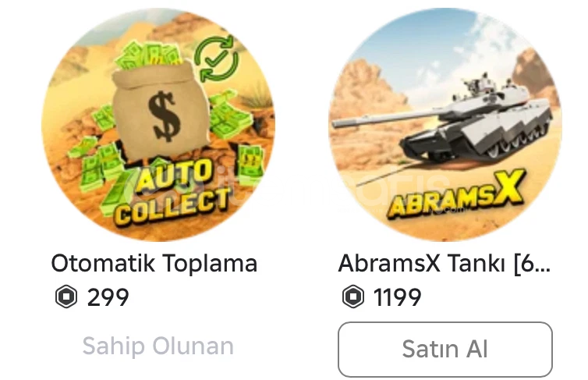588x380 pixels.
Task: Click the green refresh checkmark icon
Action: tap(216, 59)
